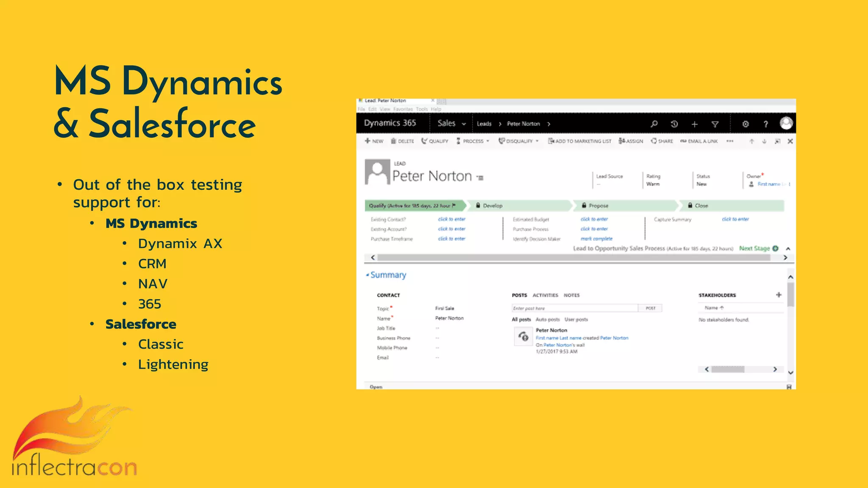868x488 pixels.
Task: Open the DISQUALIFY dropdown command
Action: coord(518,141)
